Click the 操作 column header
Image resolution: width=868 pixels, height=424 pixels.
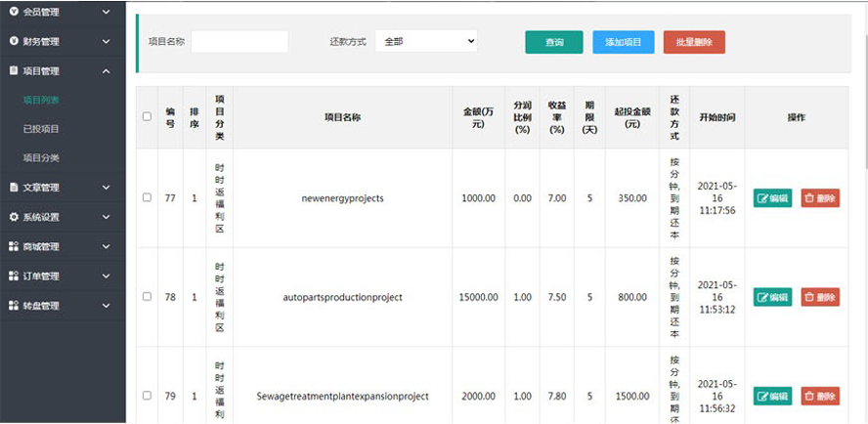point(796,117)
